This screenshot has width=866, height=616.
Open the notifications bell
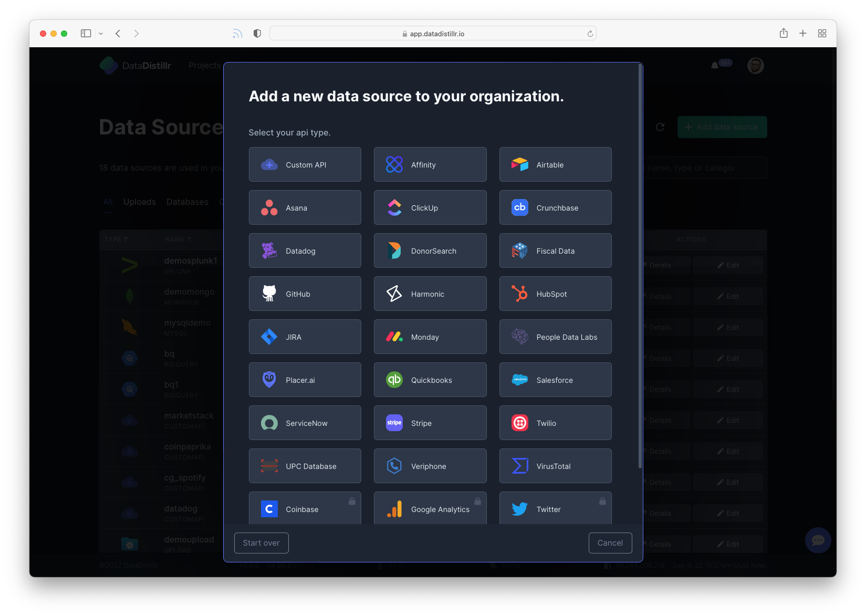coord(715,66)
